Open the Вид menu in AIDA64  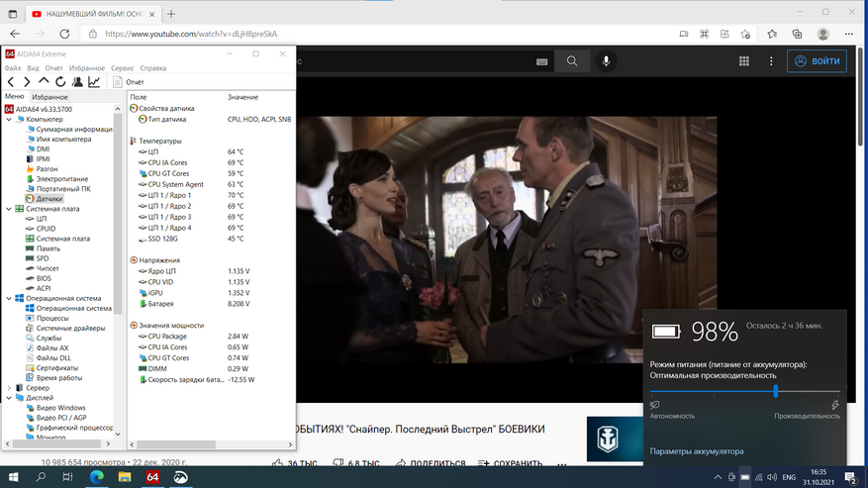click(34, 68)
